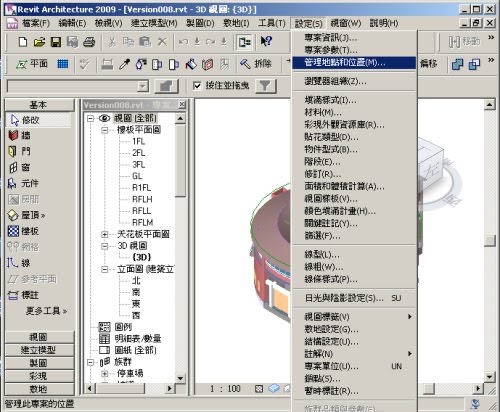Toggle eye icon next to 視圖 (全部)
Screen dimensions: 500x412
pos(105,118)
